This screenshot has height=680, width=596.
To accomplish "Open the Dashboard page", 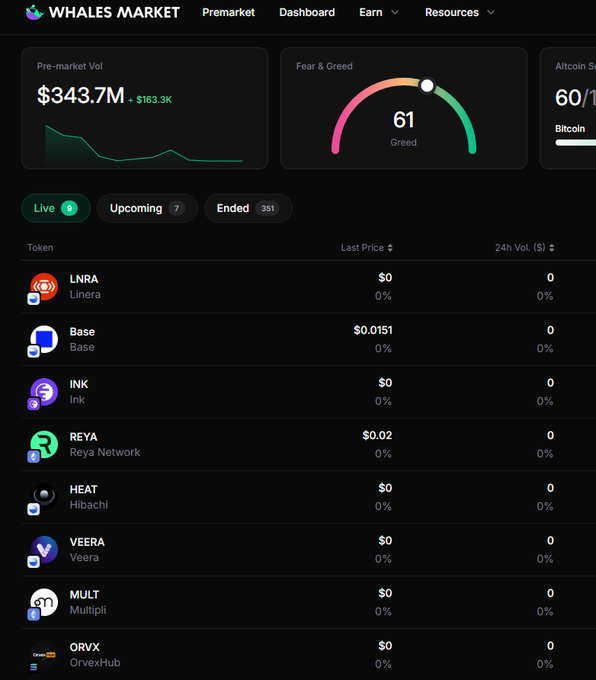I will pyautogui.click(x=307, y=13).
